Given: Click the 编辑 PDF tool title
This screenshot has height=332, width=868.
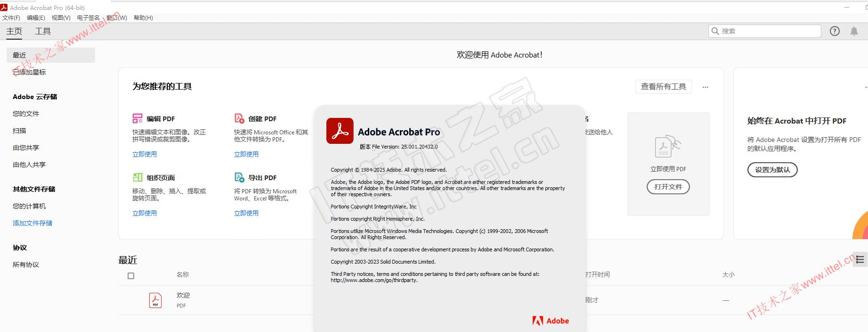Looking at the screenshot, I should coord(161,119).
